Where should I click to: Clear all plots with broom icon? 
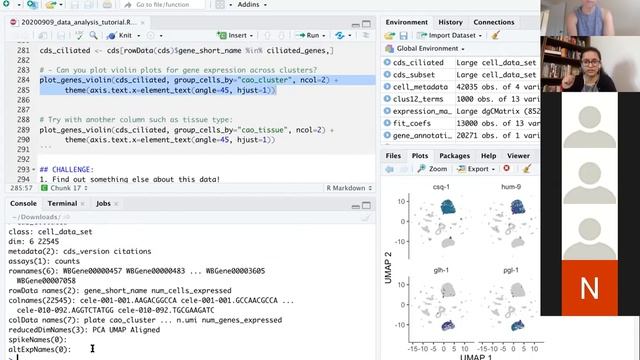pyautogui.click(x=527, y=168)
